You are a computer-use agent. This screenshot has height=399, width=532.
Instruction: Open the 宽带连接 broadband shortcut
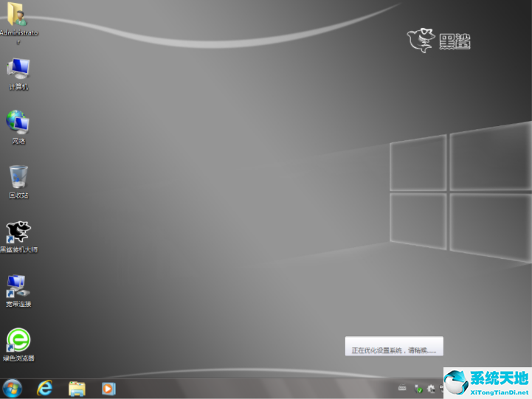click(x=18, y=286)
